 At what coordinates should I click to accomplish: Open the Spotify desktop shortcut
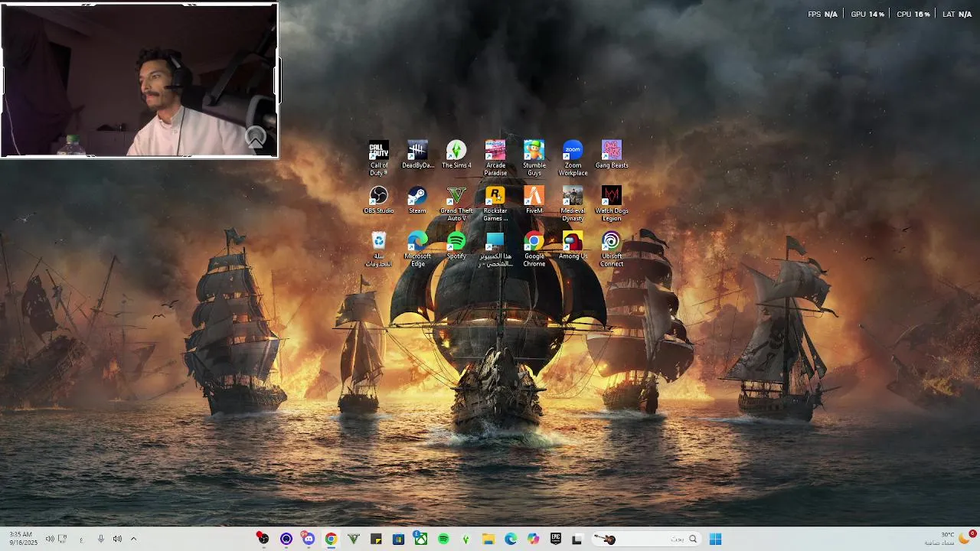456,246
